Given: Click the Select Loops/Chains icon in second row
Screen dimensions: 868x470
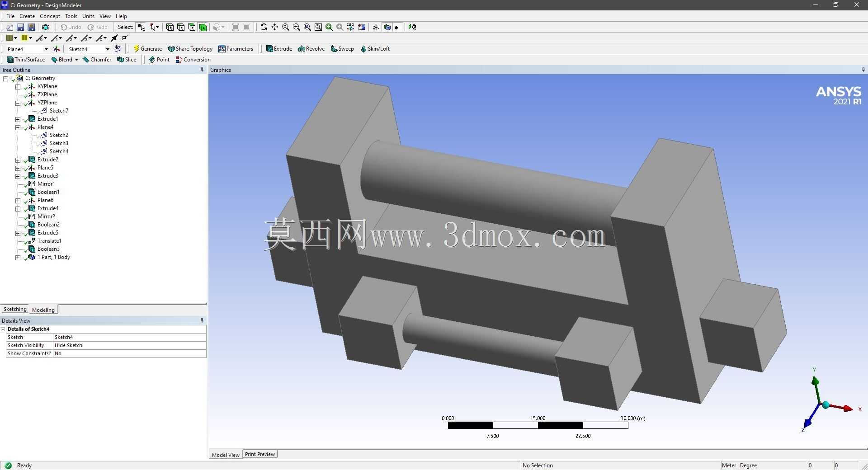Looking at the screenshot, I should [x=125, y=38].
